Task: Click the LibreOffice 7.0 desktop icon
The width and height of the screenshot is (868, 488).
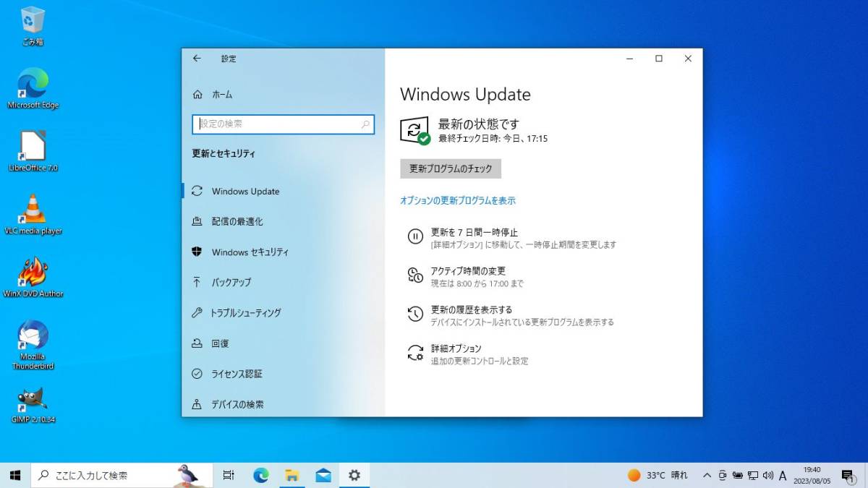Action: 33,151
